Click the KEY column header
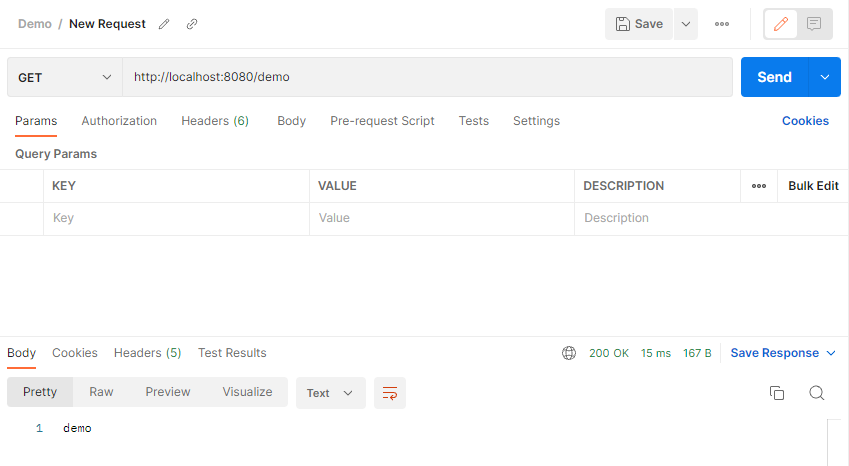The height and width of the screenshot is (466, 849). [64, 186]
